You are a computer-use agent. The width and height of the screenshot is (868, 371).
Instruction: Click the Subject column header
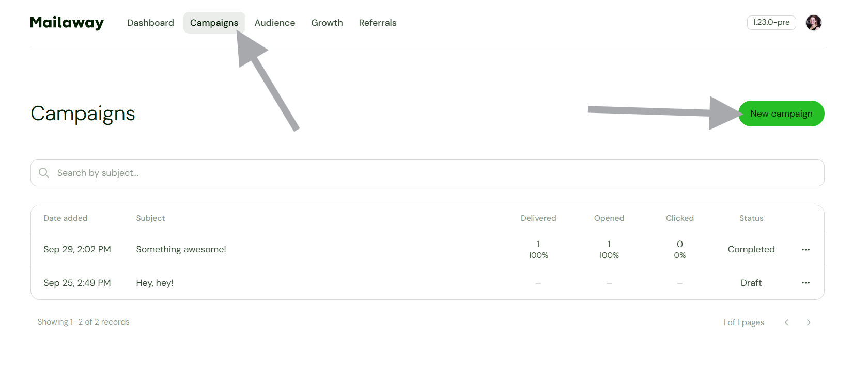tap(150, 218)
